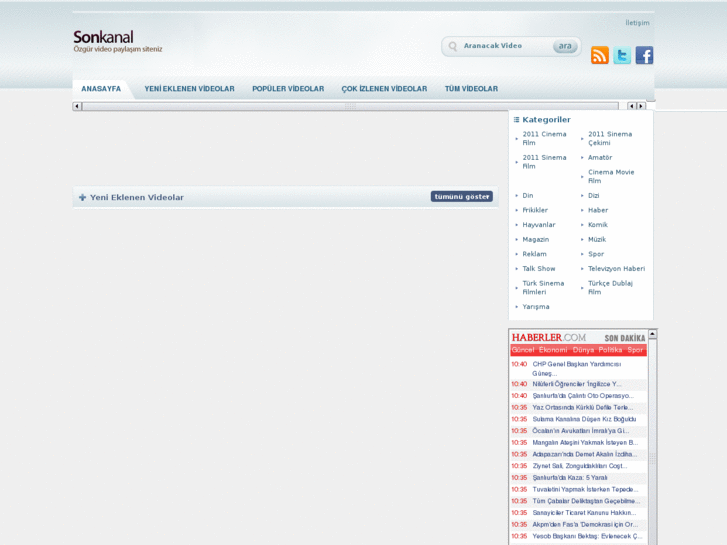
Task: Select the Politika tab in Haberler widget
Action: 610,350
